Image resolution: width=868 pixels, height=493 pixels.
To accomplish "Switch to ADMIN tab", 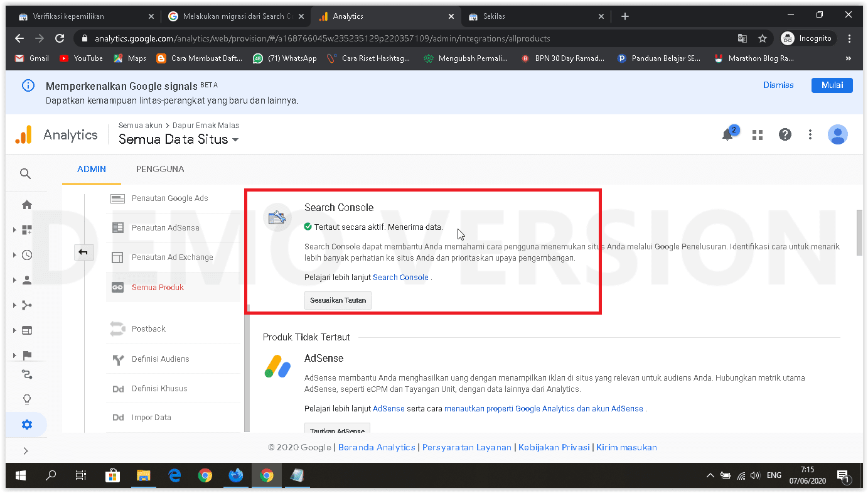I will [x=92, y=169].
